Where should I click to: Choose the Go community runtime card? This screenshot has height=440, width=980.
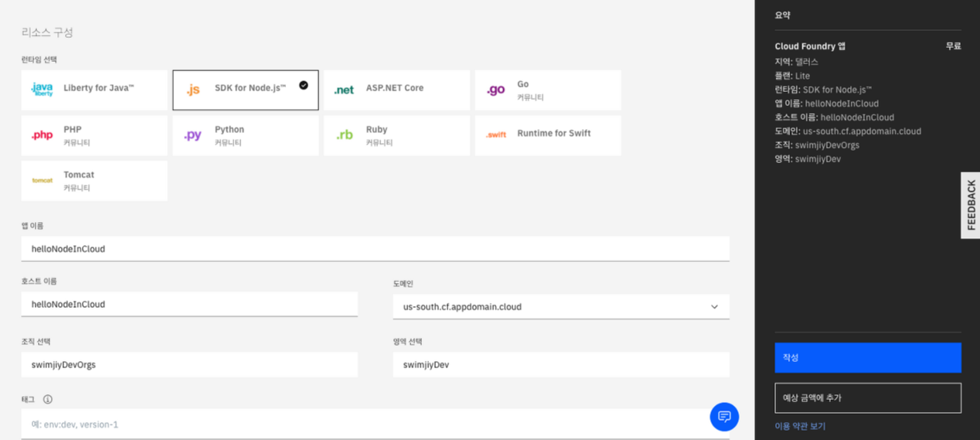548,90
